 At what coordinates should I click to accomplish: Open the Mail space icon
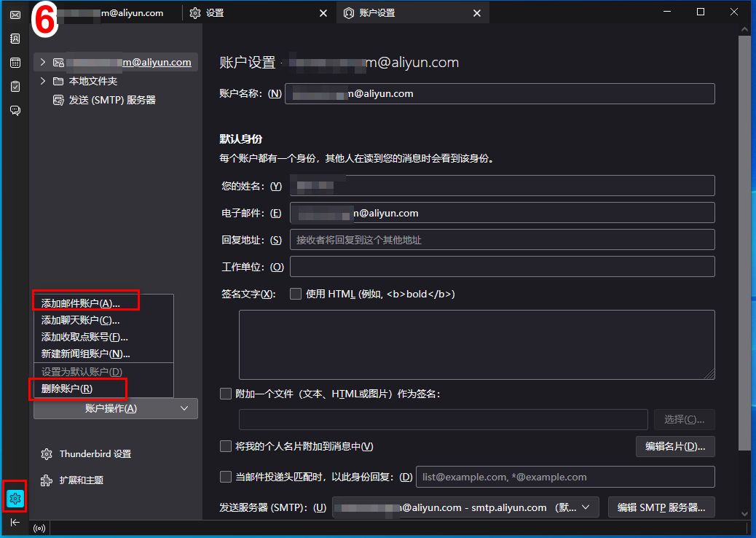tap(15, 15)
